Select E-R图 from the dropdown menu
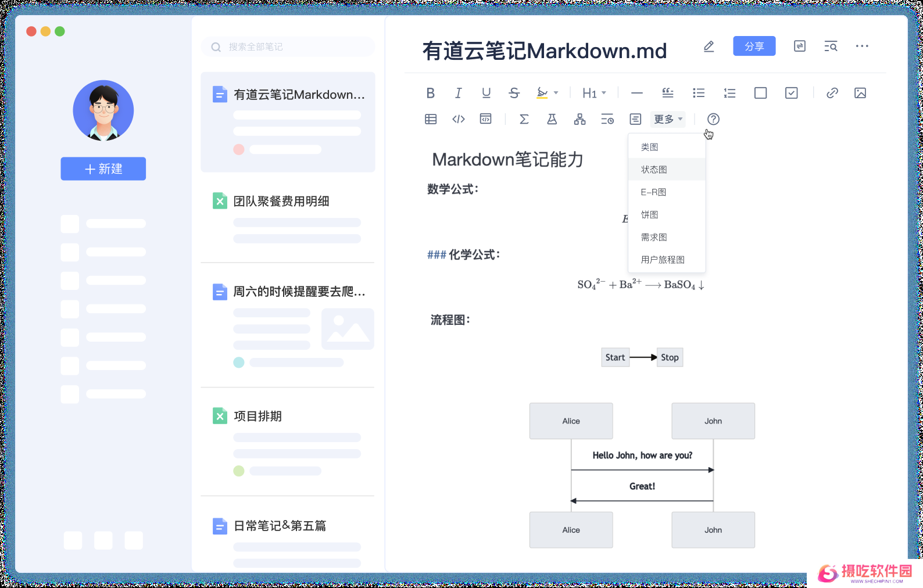The height and width of the screenshot is (588, 923). click(x=667, y=192)
